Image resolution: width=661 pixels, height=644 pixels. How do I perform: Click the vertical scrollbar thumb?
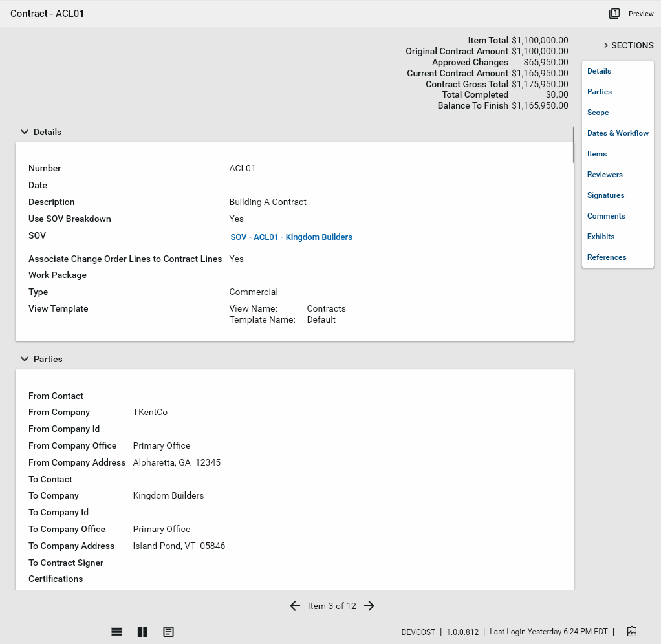pos(573,145)
